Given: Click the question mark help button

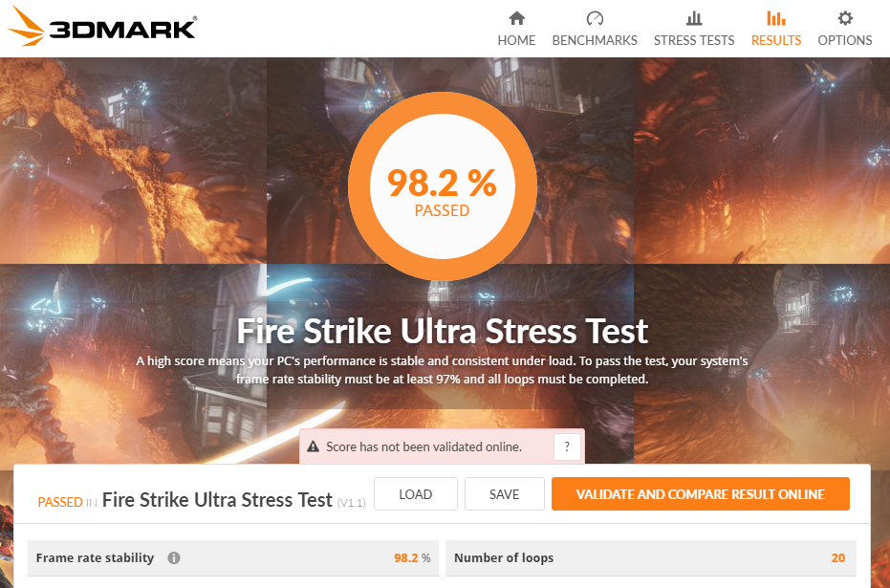Looking at the screenshot, I should (567, 446).
